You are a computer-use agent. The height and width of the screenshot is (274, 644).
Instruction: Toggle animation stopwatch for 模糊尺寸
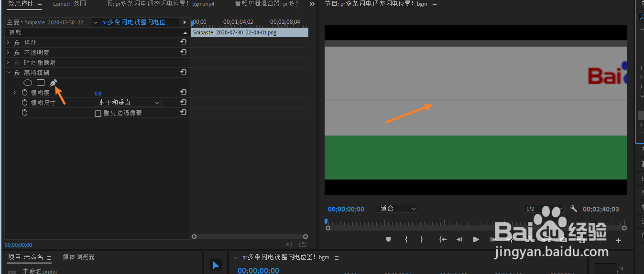(x=25, y=103)
